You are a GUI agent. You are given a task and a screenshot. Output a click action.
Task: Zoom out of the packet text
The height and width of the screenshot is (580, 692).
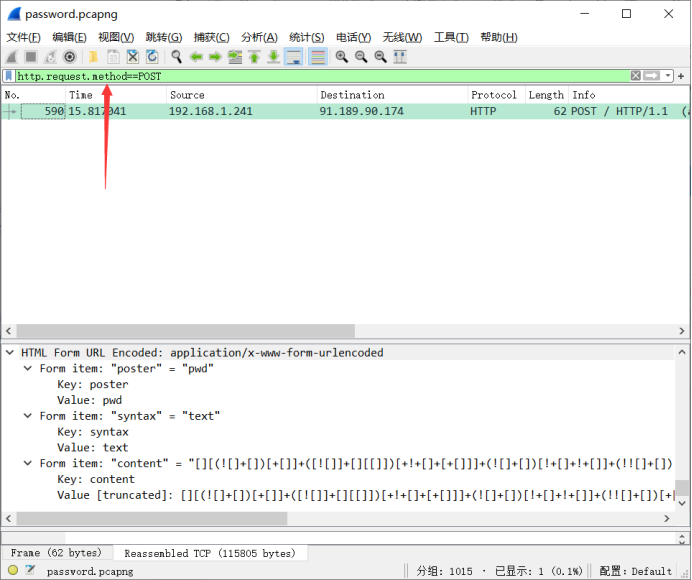pyautogui.click(x=361, y=57)
